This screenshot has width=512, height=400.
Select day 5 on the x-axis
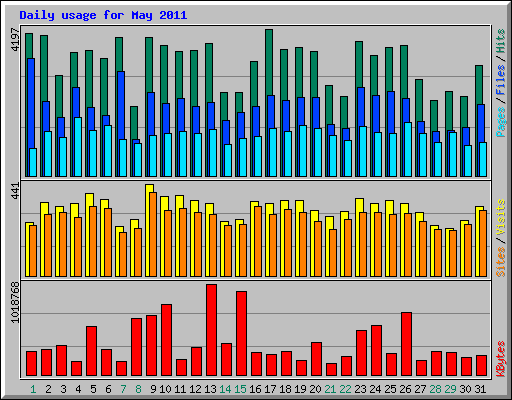coord(93,389)
